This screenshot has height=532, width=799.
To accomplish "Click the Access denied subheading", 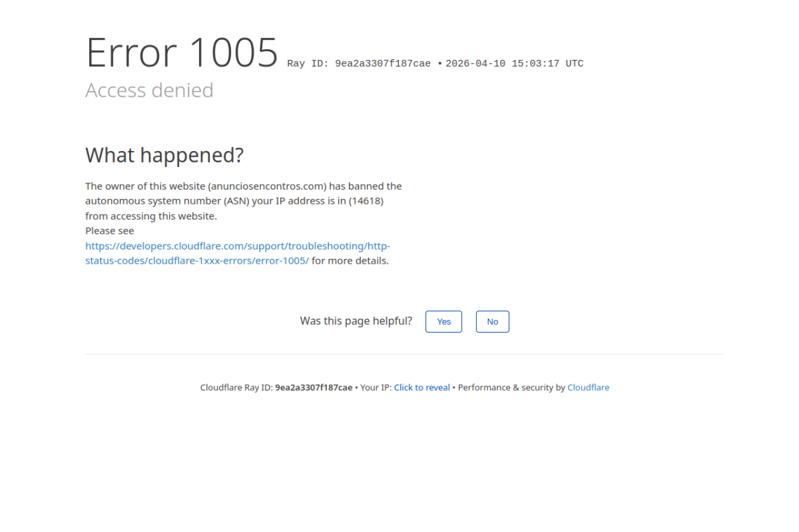I will click(x=149, y=90).
